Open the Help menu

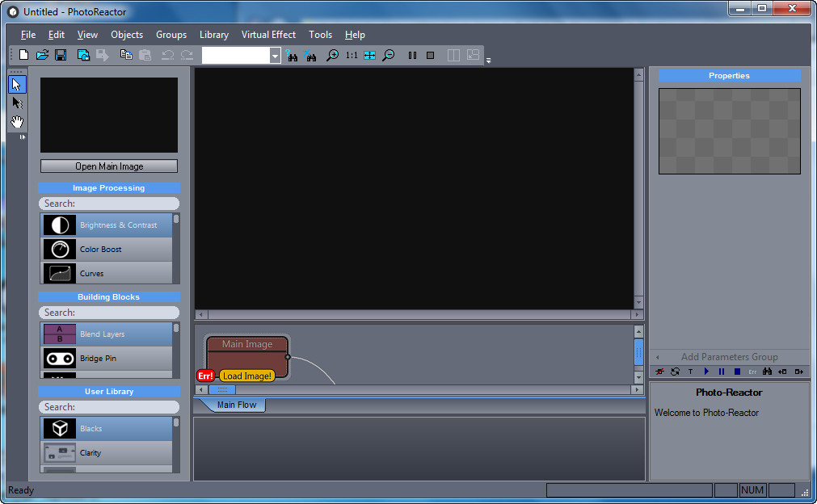coord(355,35)
